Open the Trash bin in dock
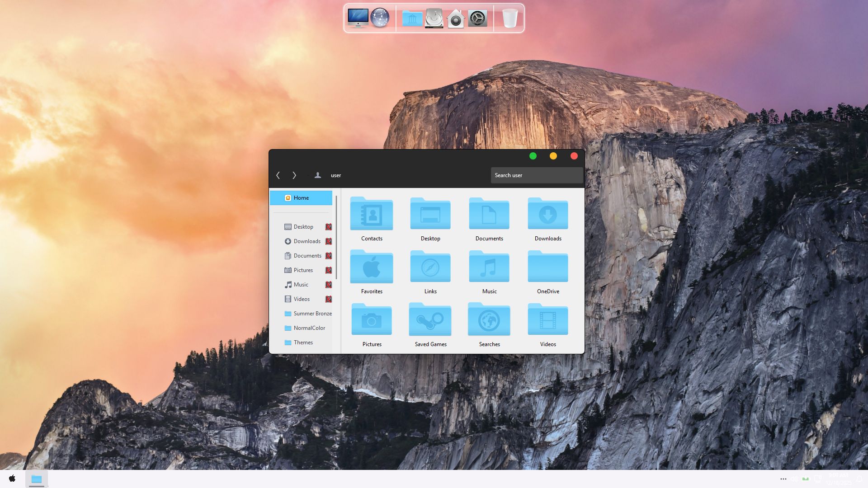 (x=509, y=19)
